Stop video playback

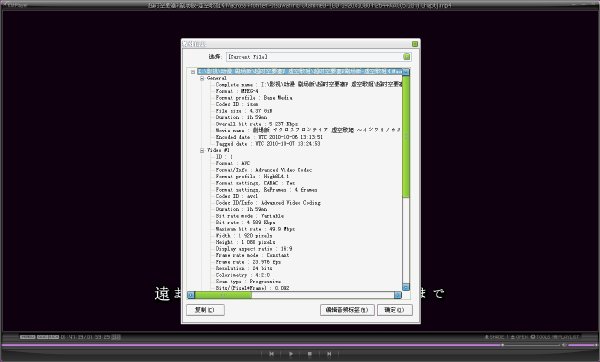click(310, 354)
